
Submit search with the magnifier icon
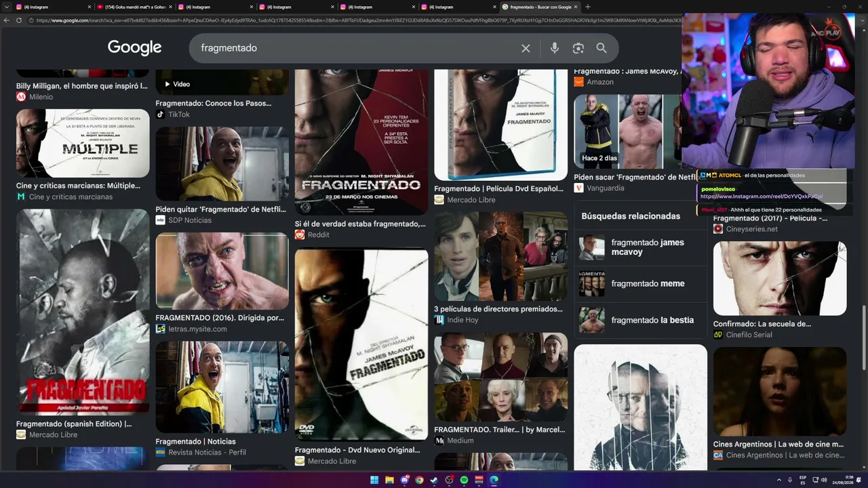pyautogui.click(x=601, y=48)
